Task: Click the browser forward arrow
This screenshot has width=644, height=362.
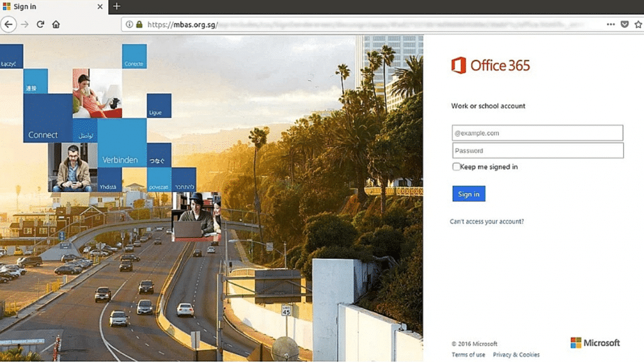Action: pos(25,25)
